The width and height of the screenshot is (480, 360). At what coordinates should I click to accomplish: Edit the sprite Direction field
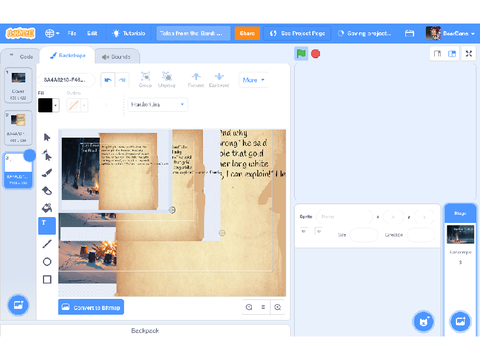point(421,235)
